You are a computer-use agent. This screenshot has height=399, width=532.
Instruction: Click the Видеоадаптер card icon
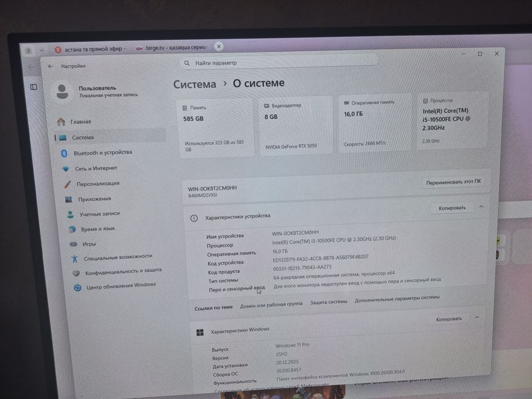coord(267,106)
